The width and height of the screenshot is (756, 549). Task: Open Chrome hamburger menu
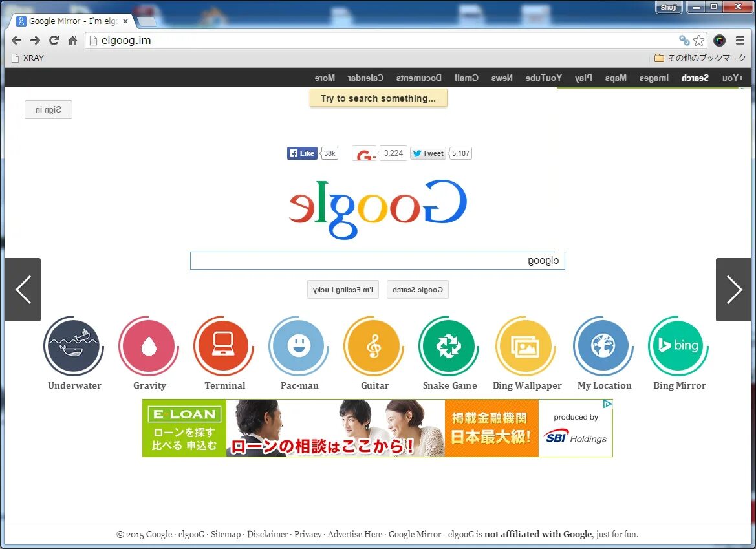point(740,41)
